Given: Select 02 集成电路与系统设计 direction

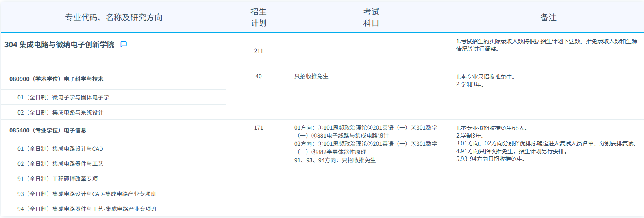Looking at the screenshot, I should pos(60,112).
